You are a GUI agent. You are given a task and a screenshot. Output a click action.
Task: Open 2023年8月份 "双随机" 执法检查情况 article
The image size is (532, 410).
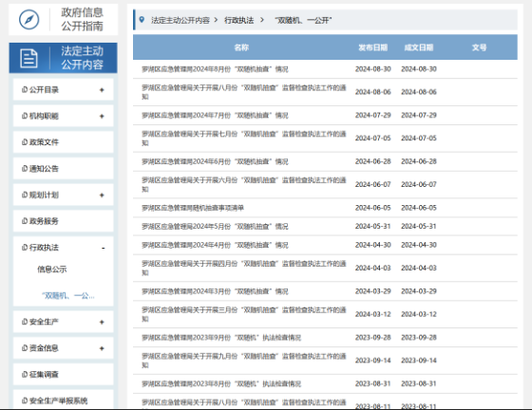click(x=221, y=384)
